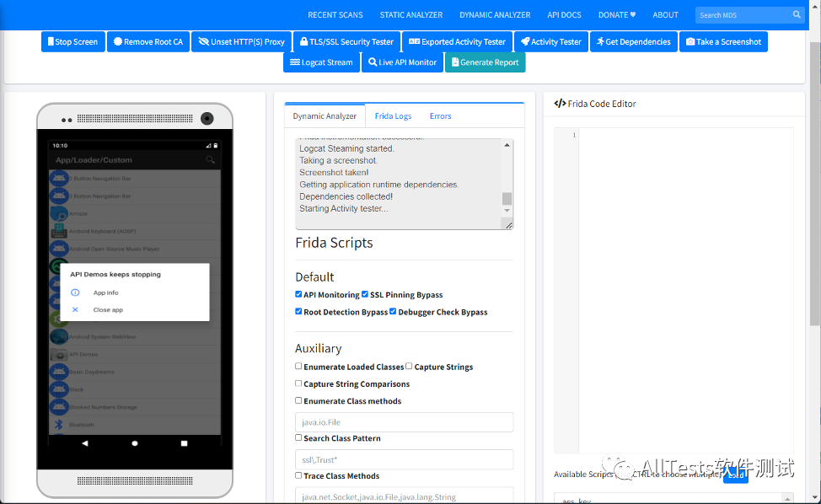
Task: Tap the Android home navigation icon
Action: (135, 443)
